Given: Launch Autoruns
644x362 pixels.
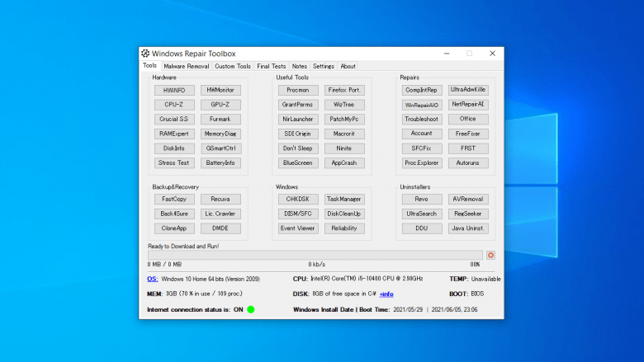Looking at the screenshot, I should (468, 162).
